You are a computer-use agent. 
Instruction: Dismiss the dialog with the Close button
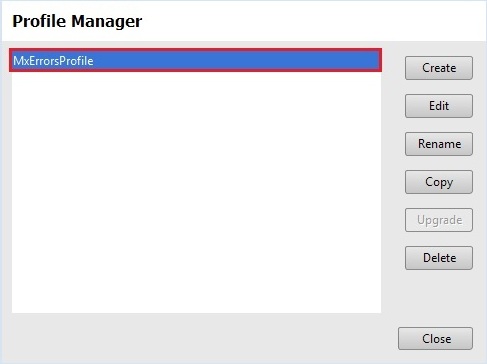point(435,339)
